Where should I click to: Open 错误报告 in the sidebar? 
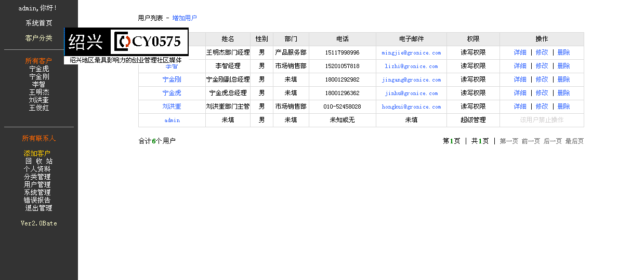[x=37, y=200]
